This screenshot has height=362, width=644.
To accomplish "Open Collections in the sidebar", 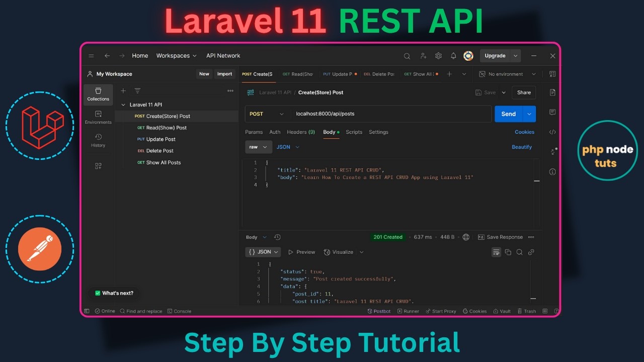I will pos(98,94).
